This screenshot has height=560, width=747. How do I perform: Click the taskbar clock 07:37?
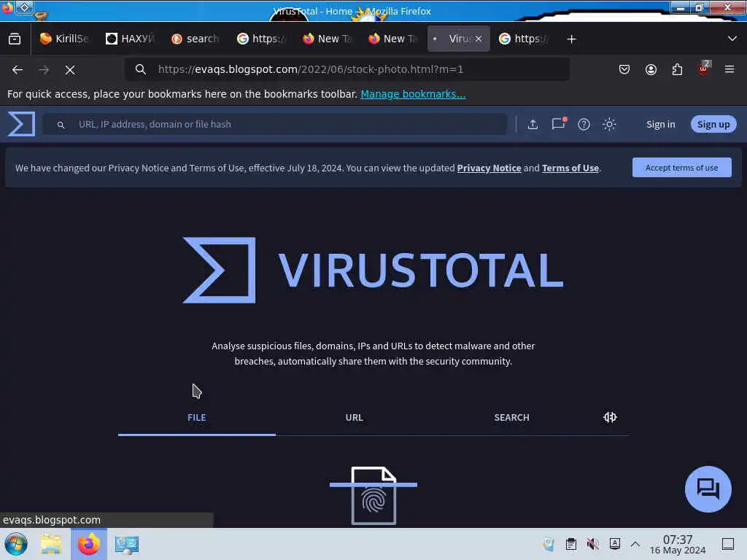[x=678, y=544]
